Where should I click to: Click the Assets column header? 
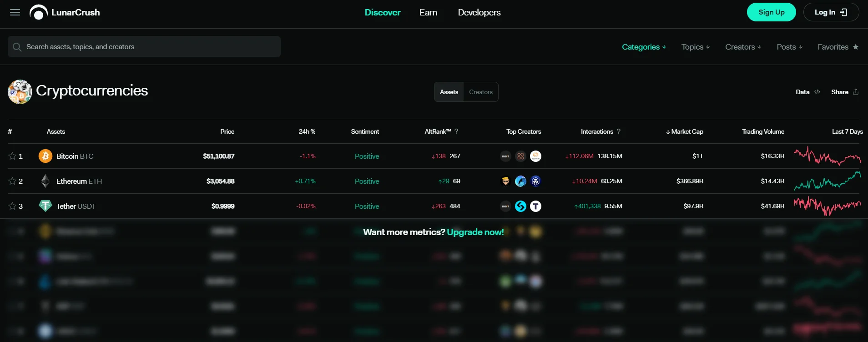click(x=56, y=131)
